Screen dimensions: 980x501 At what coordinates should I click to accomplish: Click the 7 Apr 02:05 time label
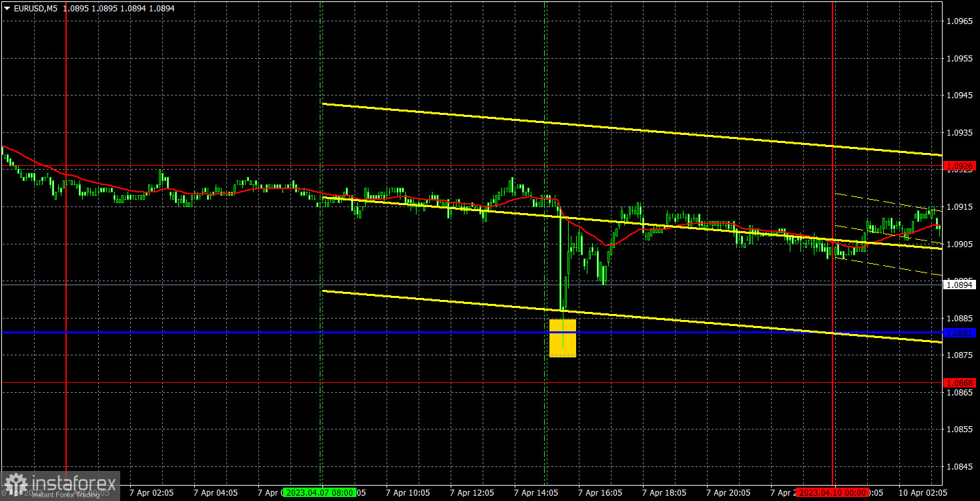(x=152, y=492)
